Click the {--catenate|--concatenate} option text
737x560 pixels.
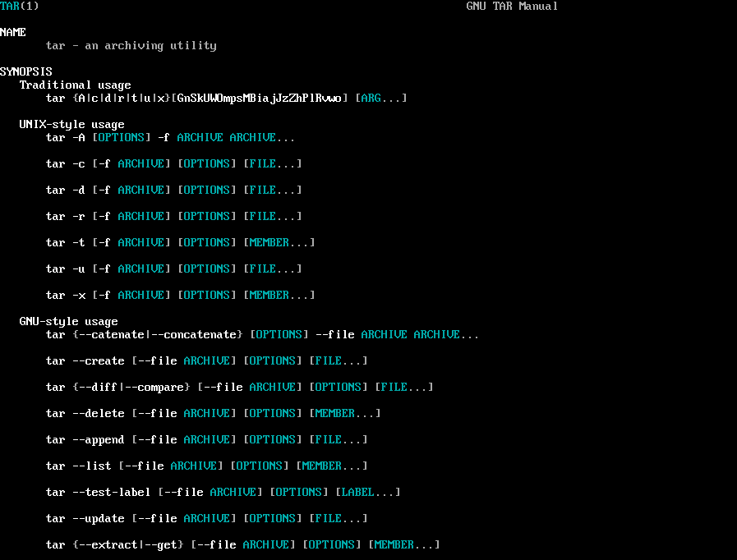click(x=158, y=335)
